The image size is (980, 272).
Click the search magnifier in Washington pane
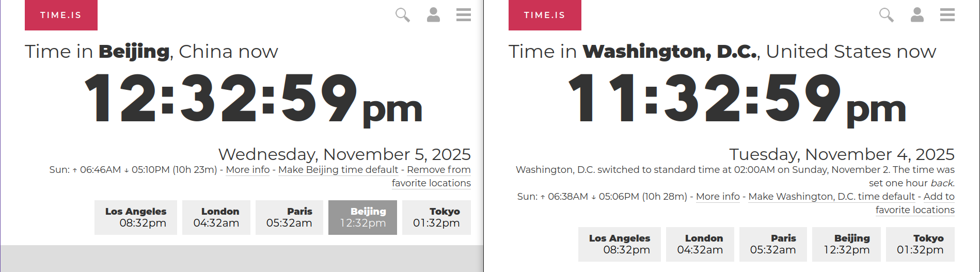886,15
